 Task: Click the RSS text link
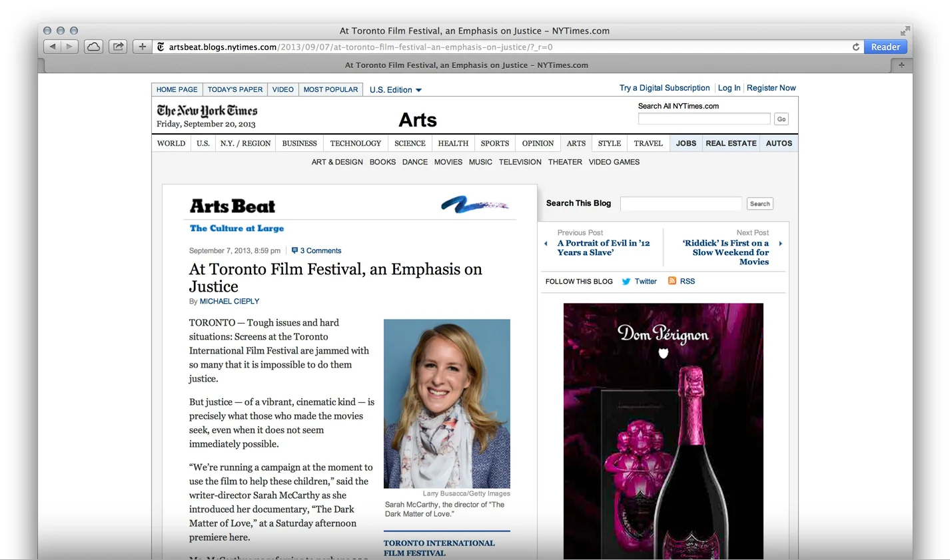[x=688, y=282]
